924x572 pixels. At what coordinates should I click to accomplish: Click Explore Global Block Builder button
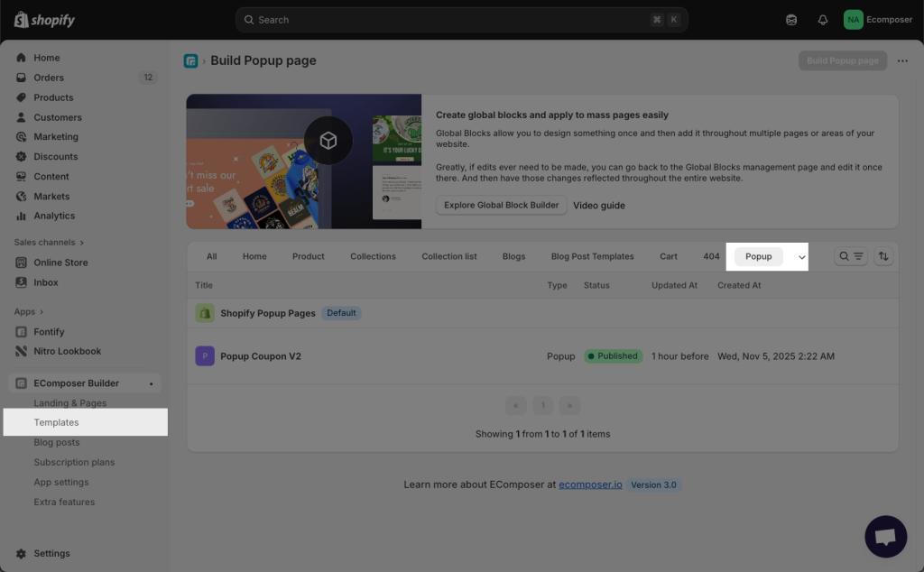(501, 205)
